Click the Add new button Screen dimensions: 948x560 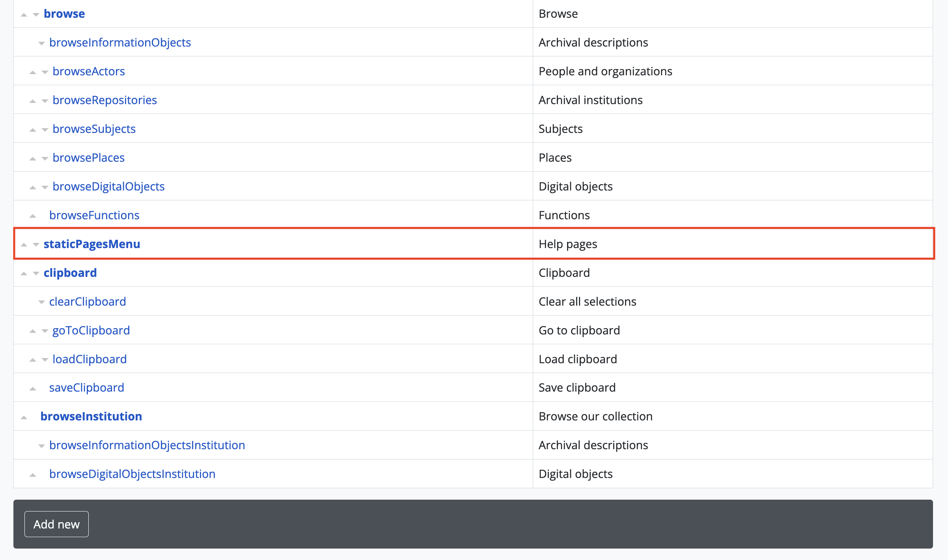pyautogui.click(x=56, y=524)
